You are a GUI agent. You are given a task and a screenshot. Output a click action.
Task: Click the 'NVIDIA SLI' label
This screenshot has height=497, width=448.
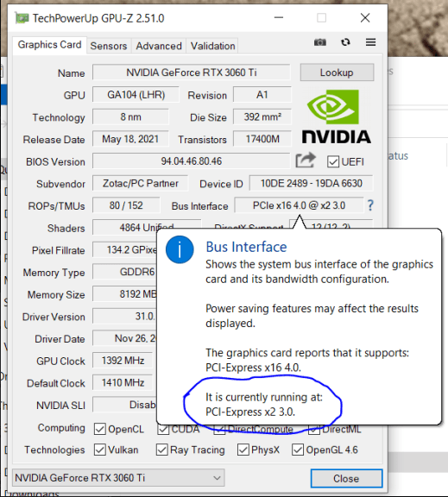point(60,406)
